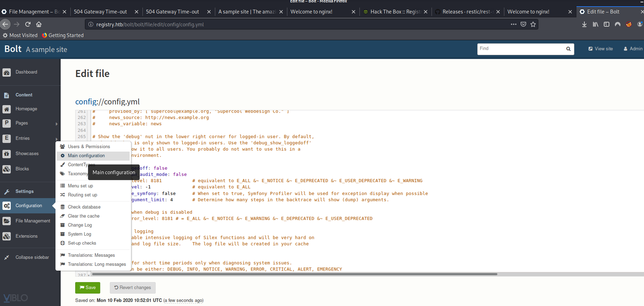Open the browser home page

click(39, 24)
